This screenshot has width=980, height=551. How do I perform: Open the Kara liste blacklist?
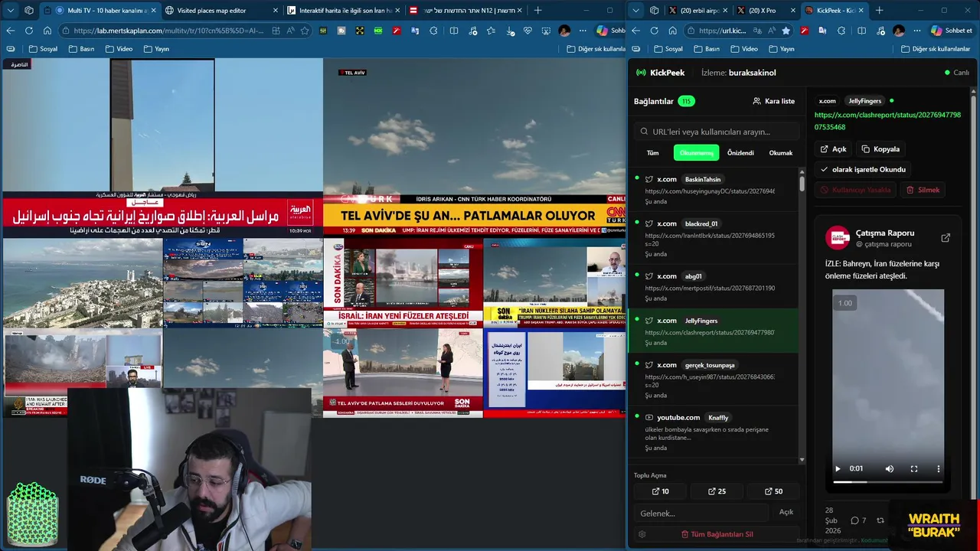tap(773, 101)
